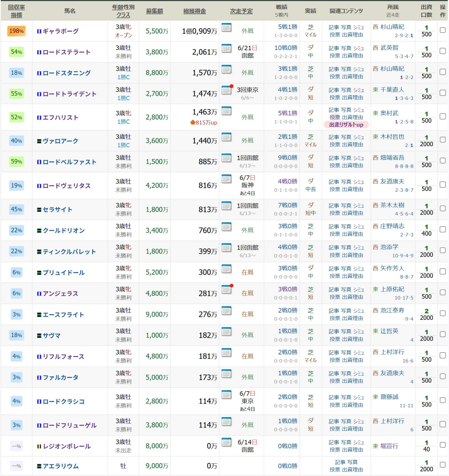This screenshot has width=449, height=476.
Task: Click calendar icon in レジオンポレール row
Action: pos(226,443)
